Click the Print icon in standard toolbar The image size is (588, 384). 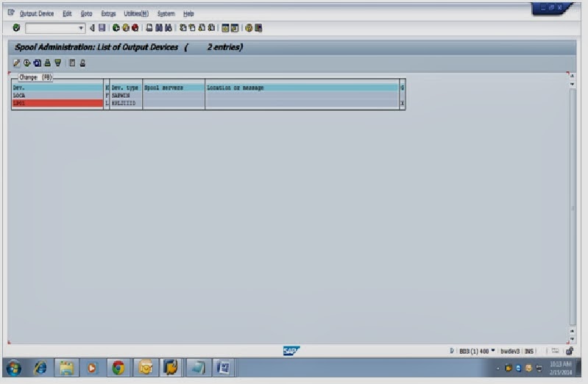(x=149, y=28)
